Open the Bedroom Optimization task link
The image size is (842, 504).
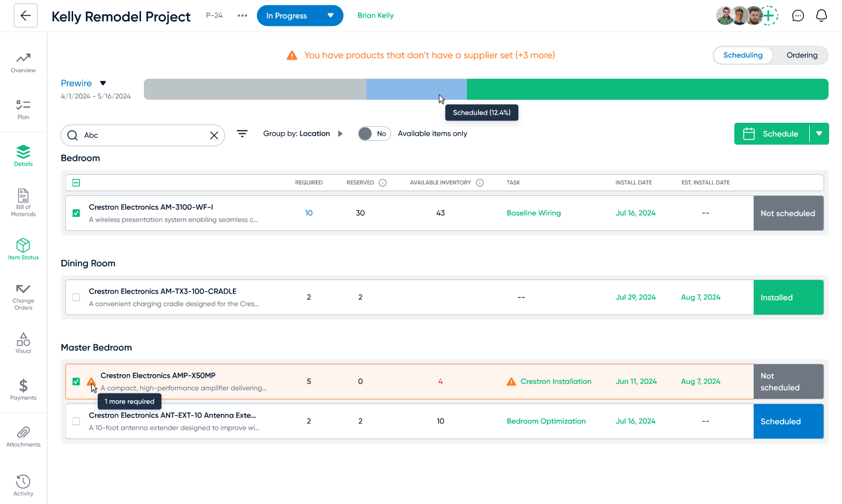(546, 421)
